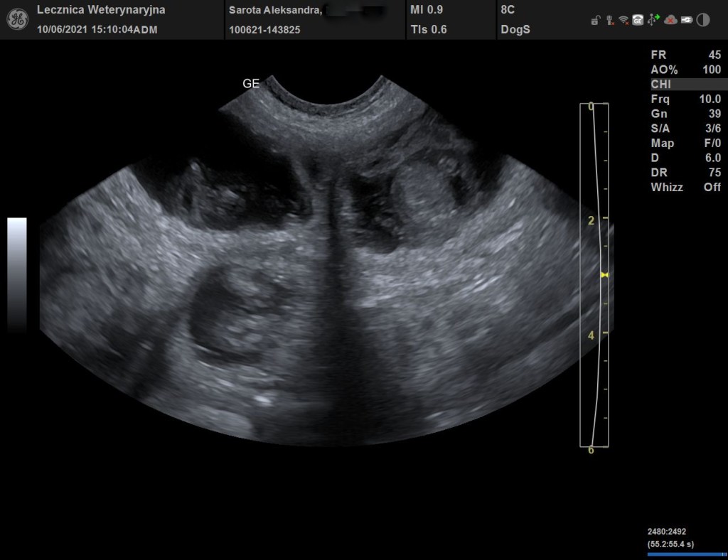The height and width of the screenshot is (560, 728).
Task: Click patient name Sarota Aleksandra
Action: (x=274, y=11)
